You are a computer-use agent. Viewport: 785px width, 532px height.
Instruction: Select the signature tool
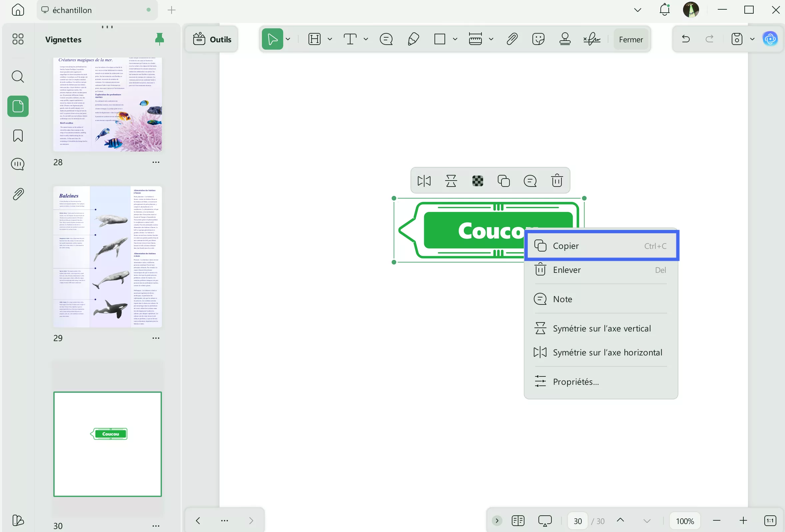tap(591, 39)
